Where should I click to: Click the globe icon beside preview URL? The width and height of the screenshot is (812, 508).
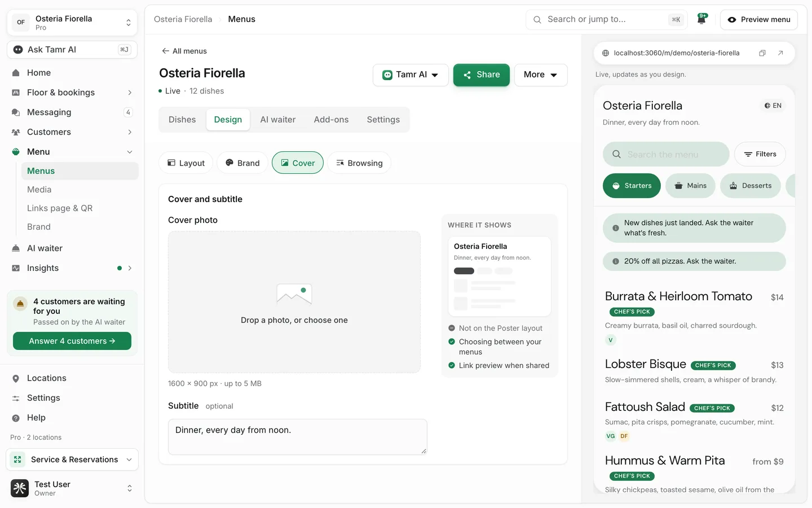point(606,53)
